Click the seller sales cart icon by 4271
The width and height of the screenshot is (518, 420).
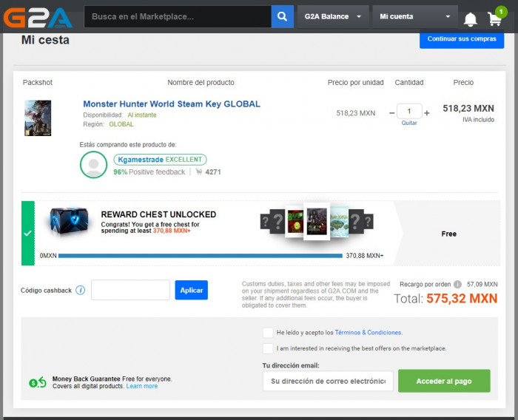tap(199, 172)
